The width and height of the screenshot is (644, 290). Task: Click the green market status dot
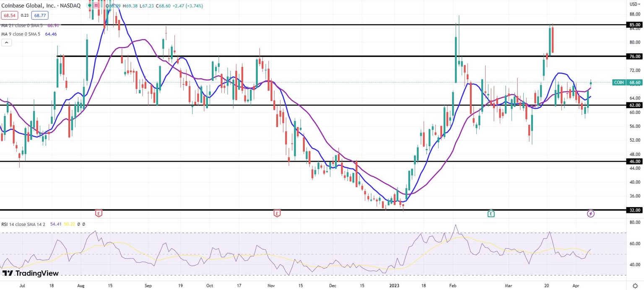(90, 5)
